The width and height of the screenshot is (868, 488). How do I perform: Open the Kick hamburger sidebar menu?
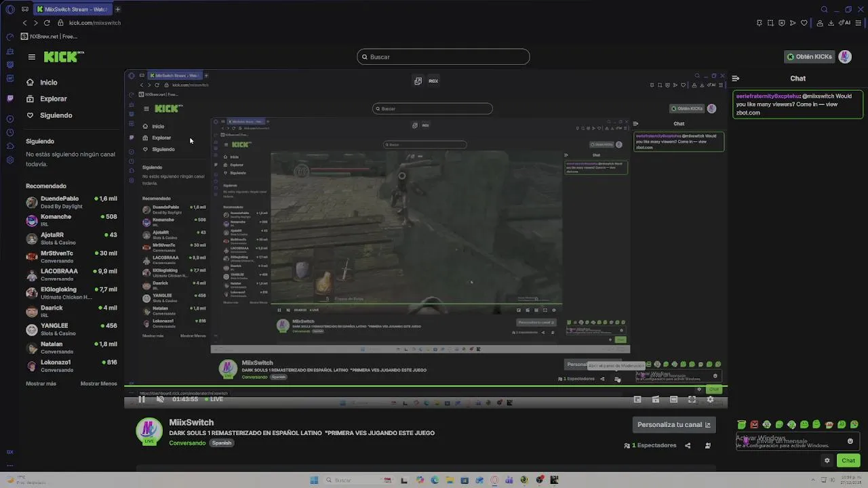coord(31,57)
